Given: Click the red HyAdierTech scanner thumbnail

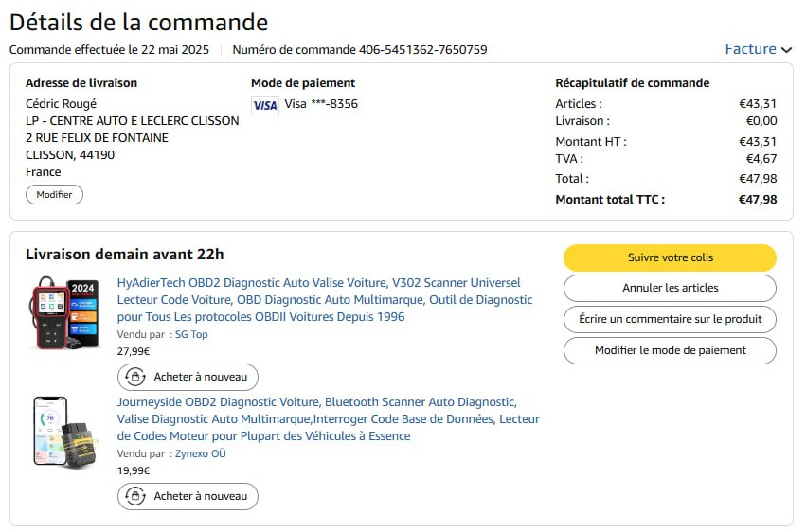Looking at the screenshot, I should [x=64, y=312].
